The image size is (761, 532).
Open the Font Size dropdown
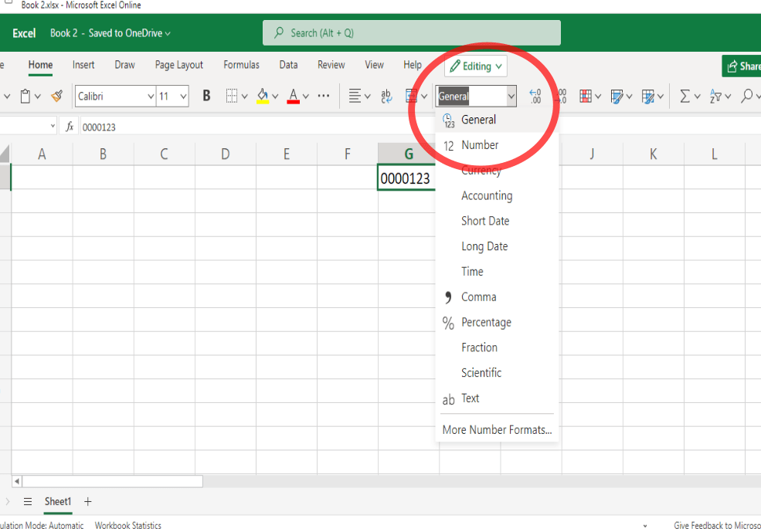[185, 96]
